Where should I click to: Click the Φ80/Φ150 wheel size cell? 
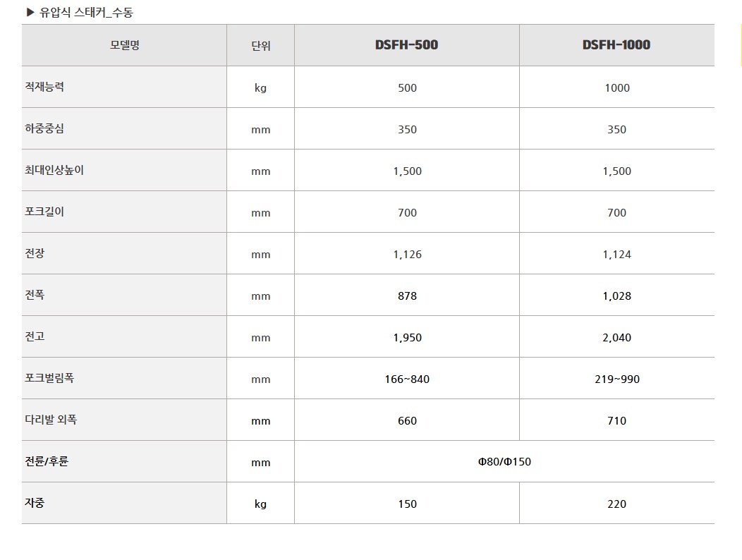tap(504, 461)
